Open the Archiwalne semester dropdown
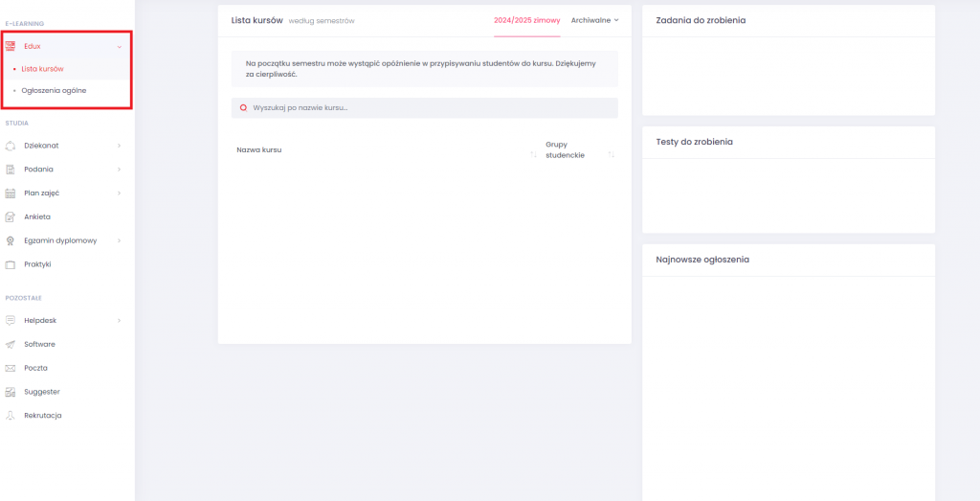Viewport: 980px width, 501px height. pos(594,19)
